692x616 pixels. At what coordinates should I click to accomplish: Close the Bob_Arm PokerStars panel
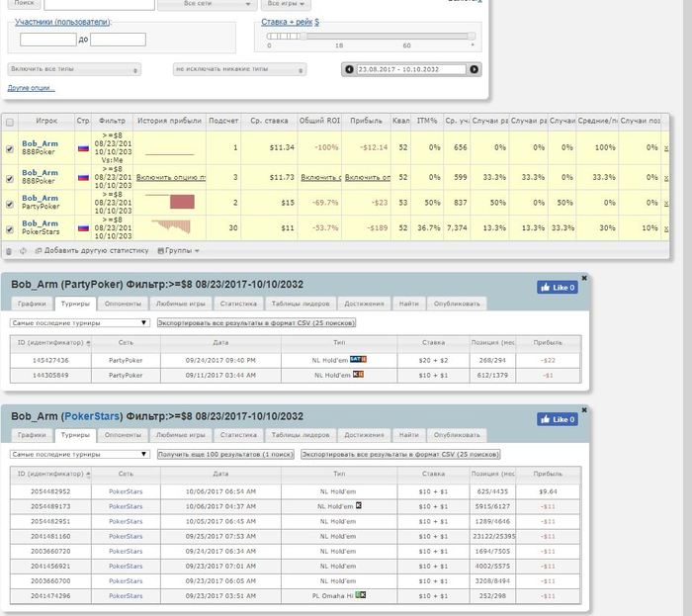coord(584,410)
